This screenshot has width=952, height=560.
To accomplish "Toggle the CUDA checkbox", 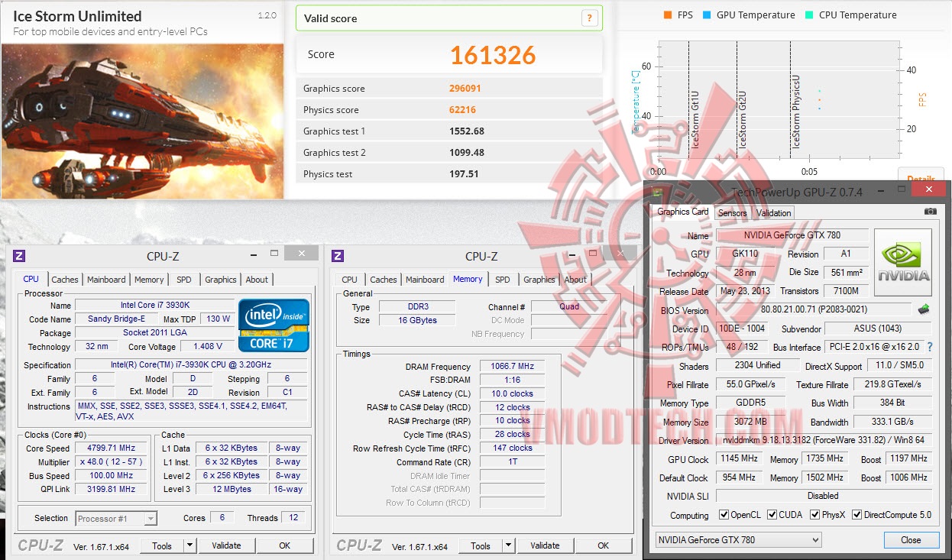I will [x=772, y=515].
